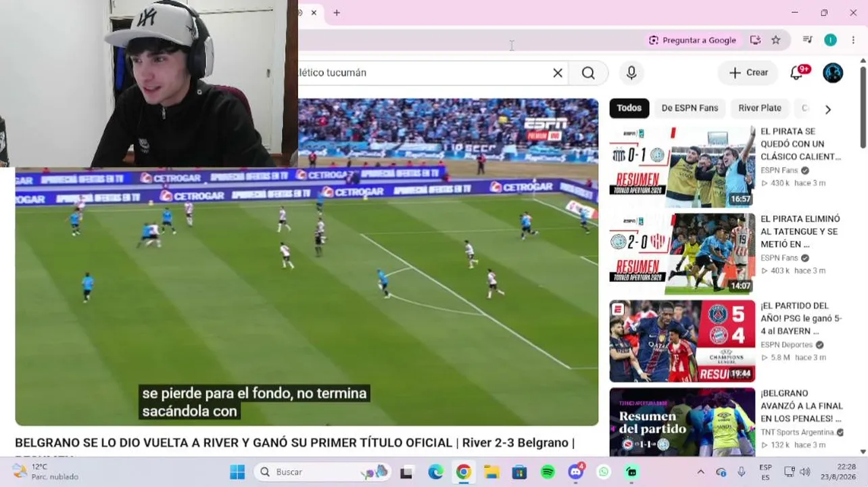Image resolution: width=868 pixels, height=487 pixels.
Task: Open volume and network quick settings
Action: [797, 472]
